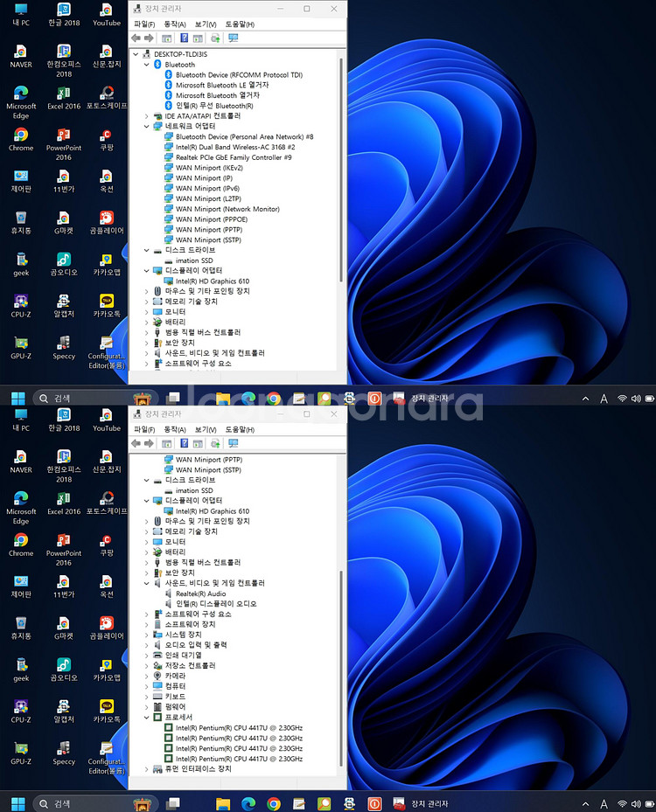Expand the 소프트웨어 장치 category
Screen dimensions: 656x812
coord(147,625)
